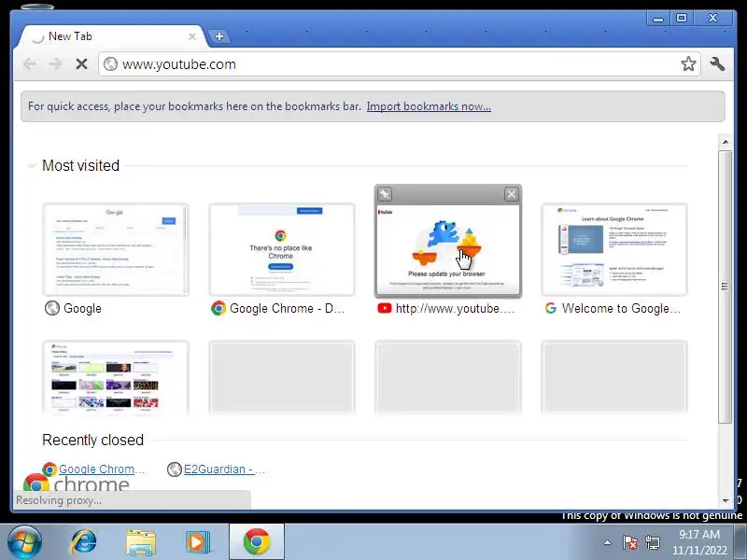Click globe favicon beside E2Guardian link
This screenshot has height=560, width=747.
point(175,469)
